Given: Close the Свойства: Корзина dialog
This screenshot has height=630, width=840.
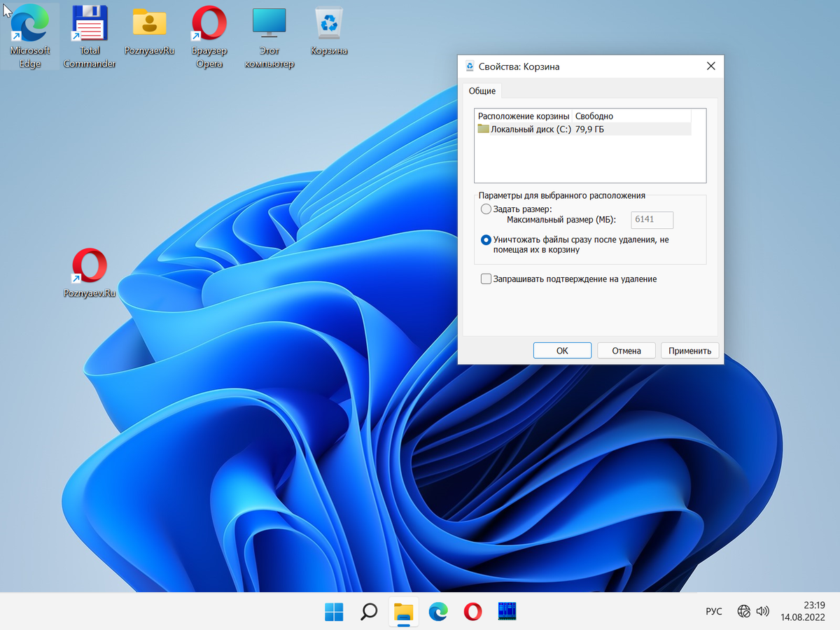Looking at the screenshot, I should (711, 66).
